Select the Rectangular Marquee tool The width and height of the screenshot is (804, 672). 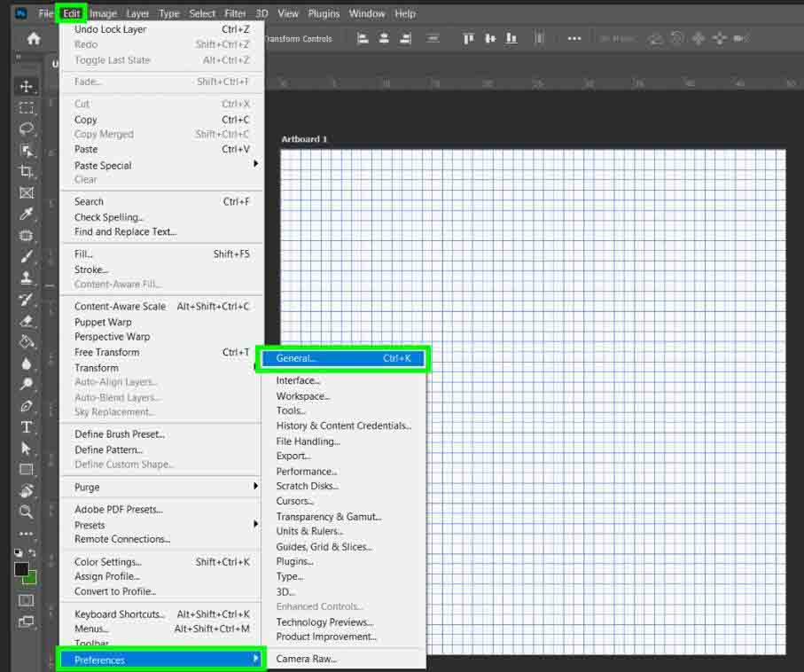pos(27,108)
